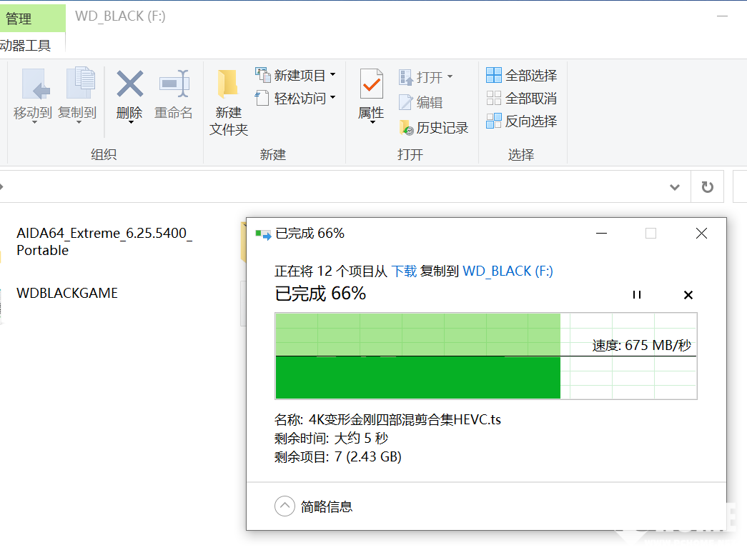Click the Delete (删除) X icon
This screenshot has height=560, width=747.
[129, 84]
